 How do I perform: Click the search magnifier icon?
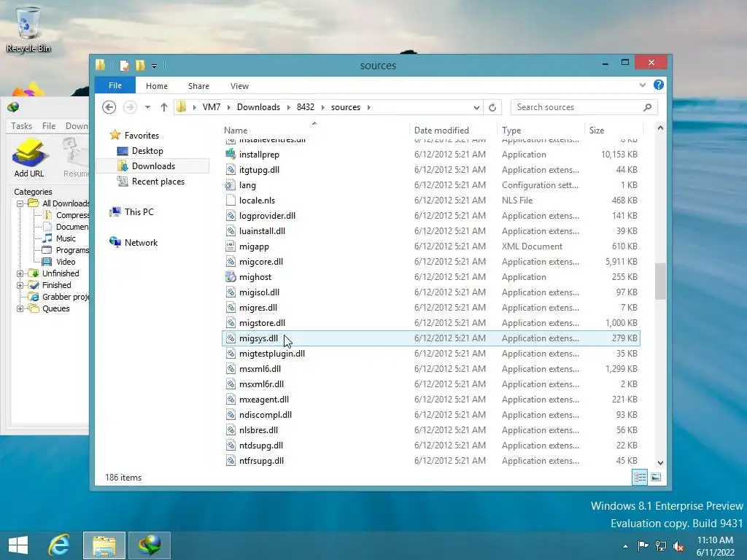pos(647,107)
